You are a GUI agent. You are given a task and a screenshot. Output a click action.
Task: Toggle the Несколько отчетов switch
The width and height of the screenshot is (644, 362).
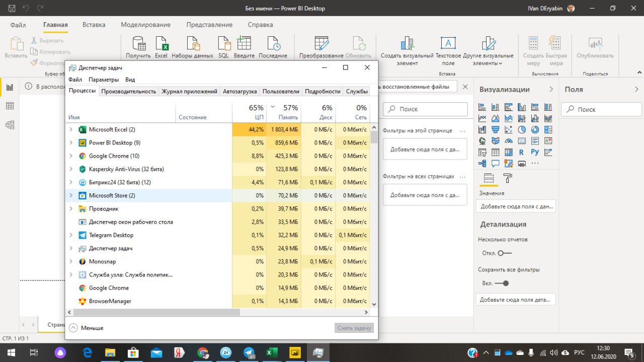(x=505, y=253)
